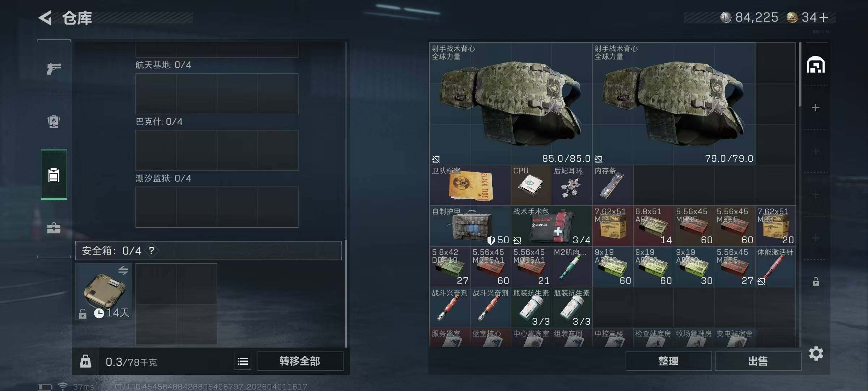Select the 卫队档案 item in stash

(470, 185)
